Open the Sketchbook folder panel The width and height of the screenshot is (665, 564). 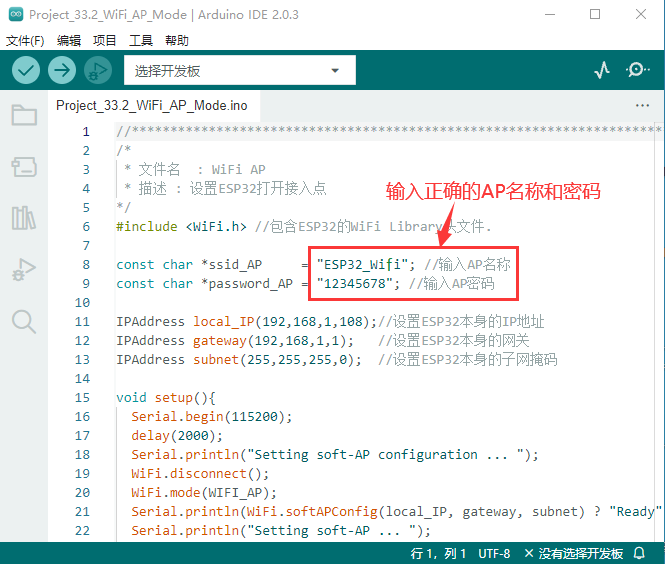point(24,115)
